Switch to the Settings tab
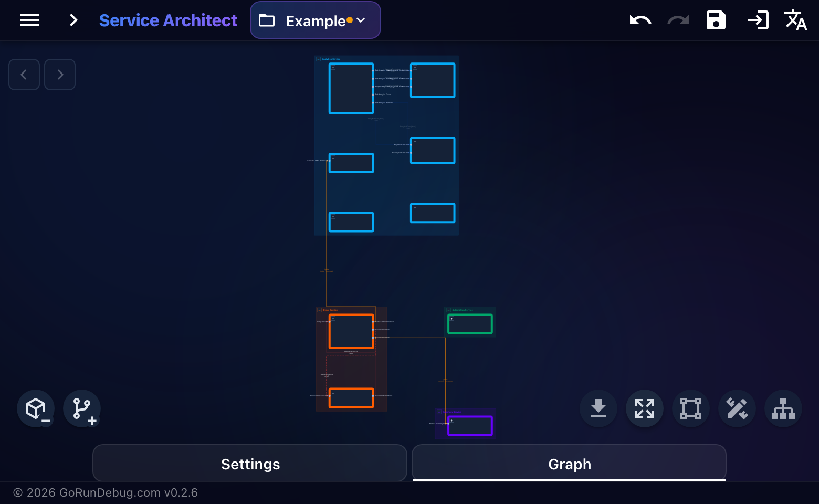This screenshot has width=819, height=504. tap(250, 464)
